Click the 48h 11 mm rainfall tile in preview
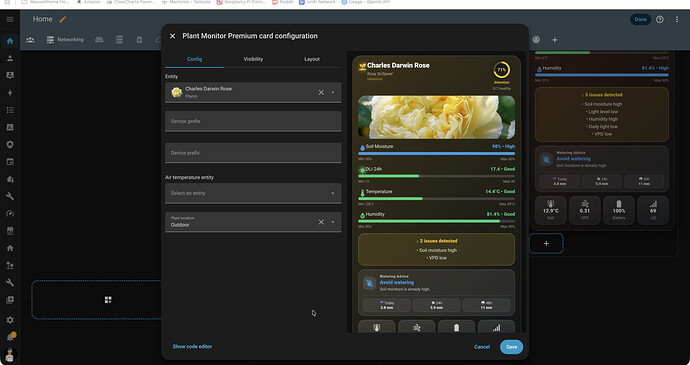The height and width of the screenshot is (365, 690). 486,305
